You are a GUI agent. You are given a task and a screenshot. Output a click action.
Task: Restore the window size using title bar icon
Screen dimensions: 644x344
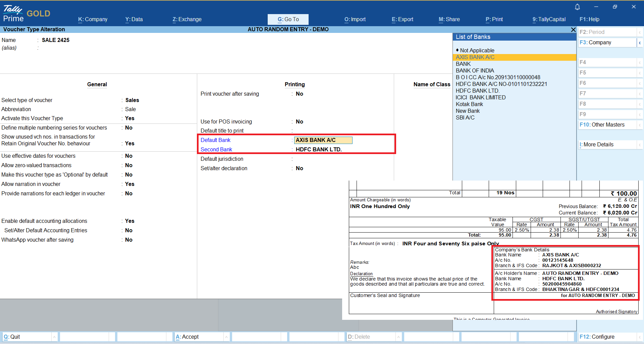[614, 7]
